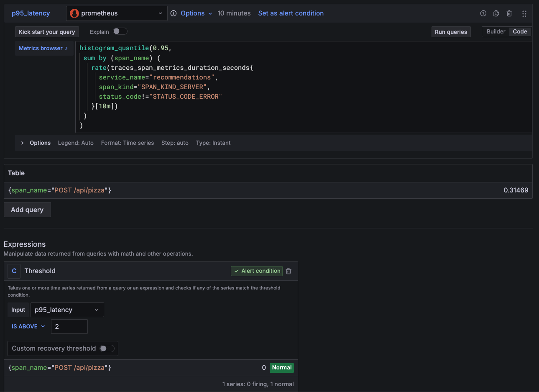
Task: Click Set as alert condition
Action: tap(290, 13)
